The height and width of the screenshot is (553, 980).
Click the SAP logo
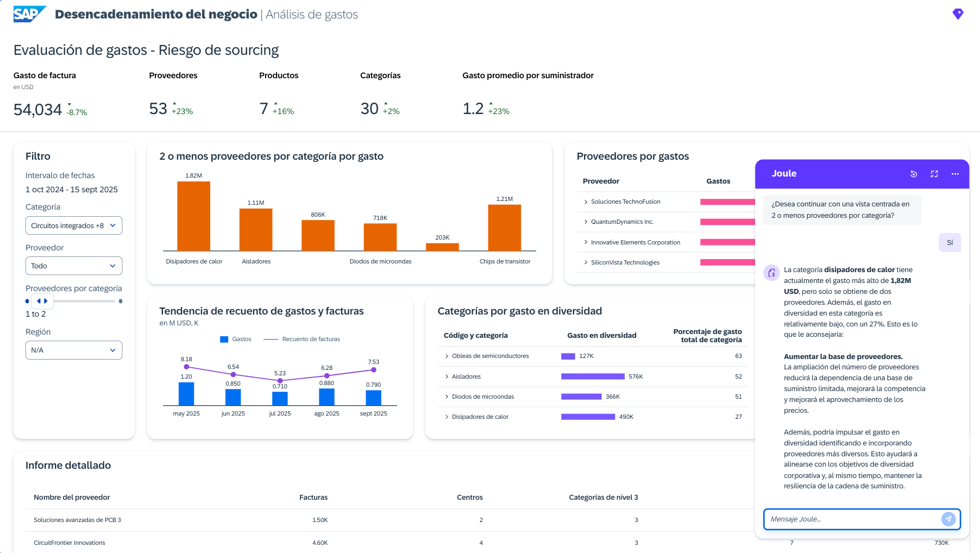tap(29, 14)
